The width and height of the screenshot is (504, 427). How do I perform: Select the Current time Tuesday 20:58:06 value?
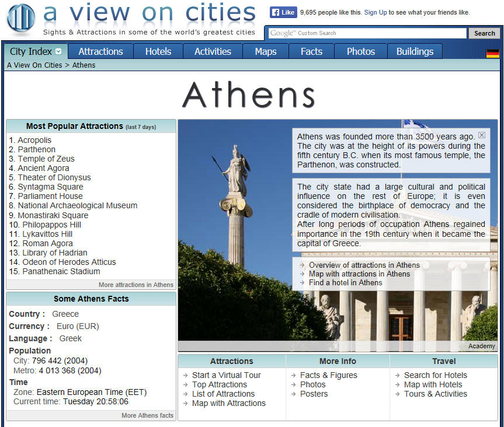[96, 401]
